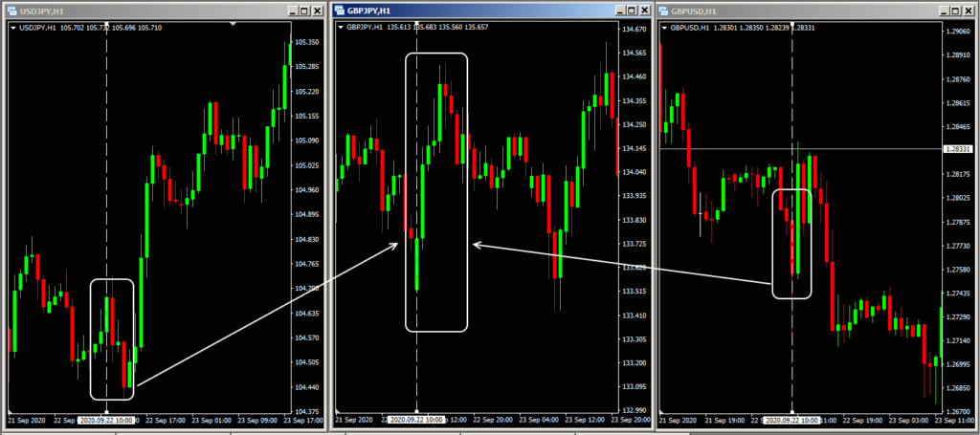Click the GBPUSD,H1 window title icon
This screenshot has height=435, width=980.
[x=663, y=11]
